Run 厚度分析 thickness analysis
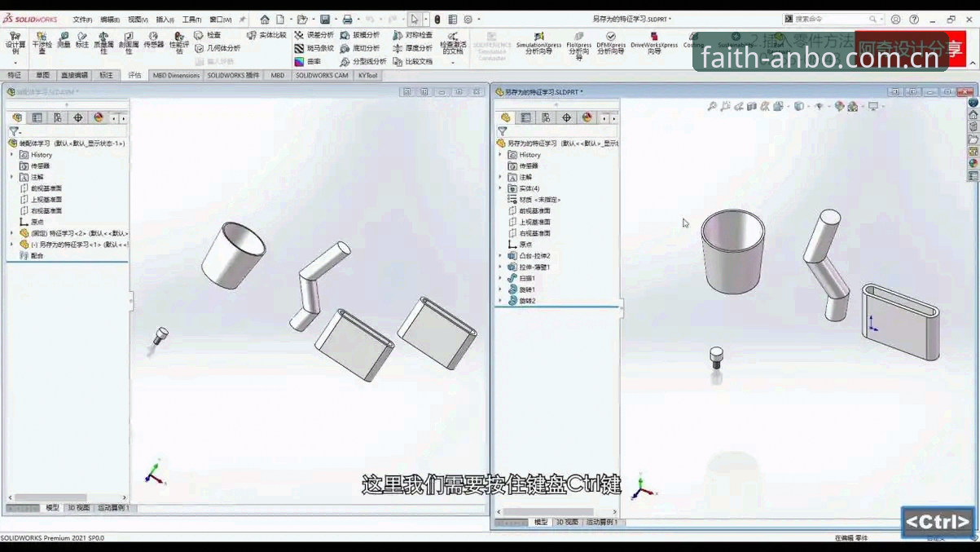The width and height of the screenshot is (980, 552). click(412, 48)
